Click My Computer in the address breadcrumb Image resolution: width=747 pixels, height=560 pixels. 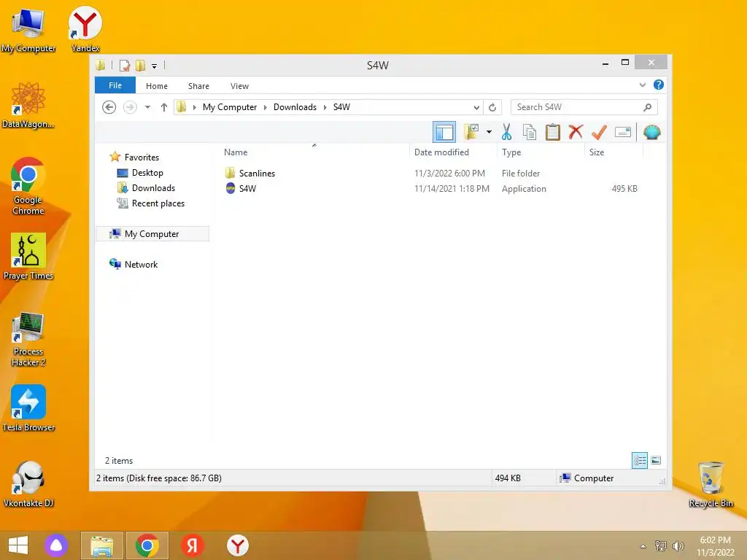(230, 107)
